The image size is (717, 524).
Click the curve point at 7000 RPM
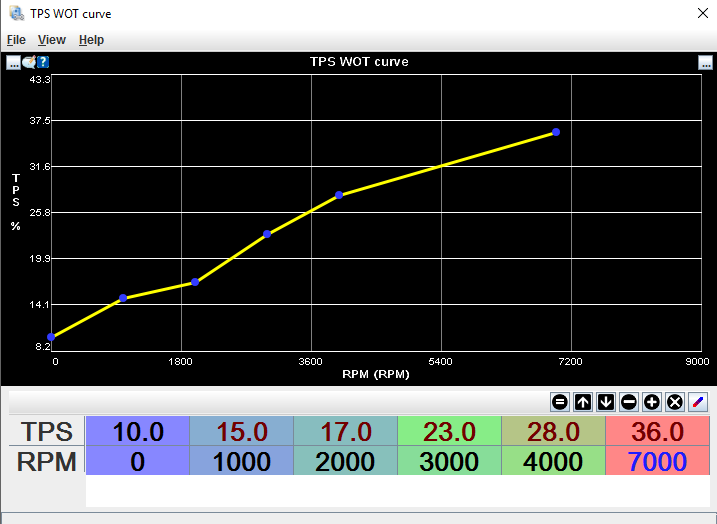click(x=556, y=132)
